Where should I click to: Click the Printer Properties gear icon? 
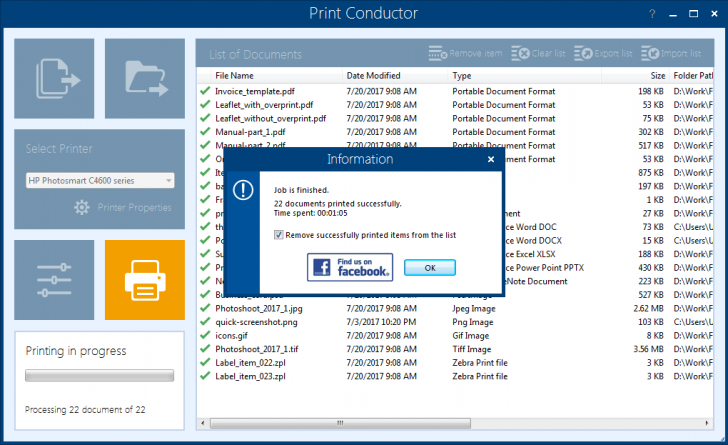point(82,207)
